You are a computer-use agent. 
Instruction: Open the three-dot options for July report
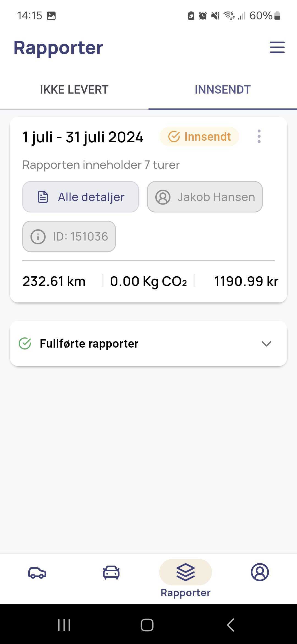259,137
